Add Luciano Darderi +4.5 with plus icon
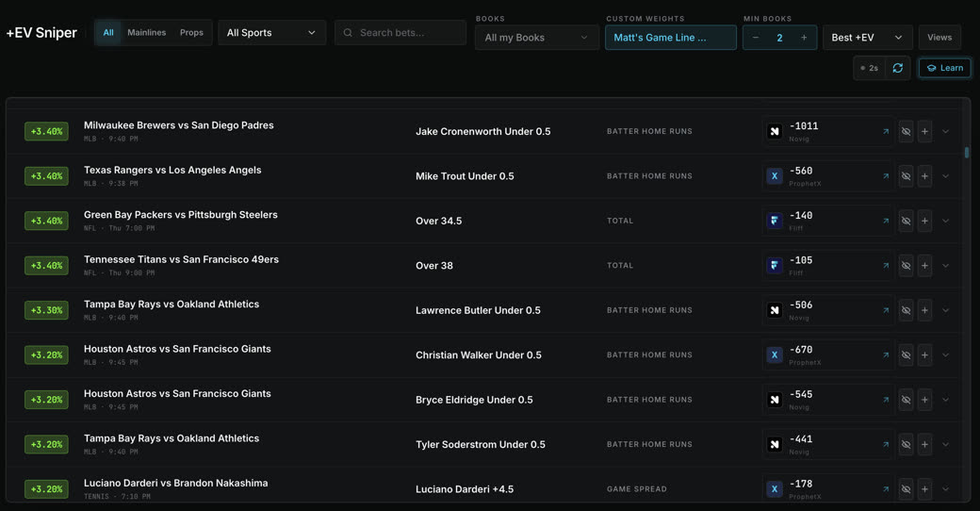The width and height of the screenshot is (980, 511). coord(924,489)
